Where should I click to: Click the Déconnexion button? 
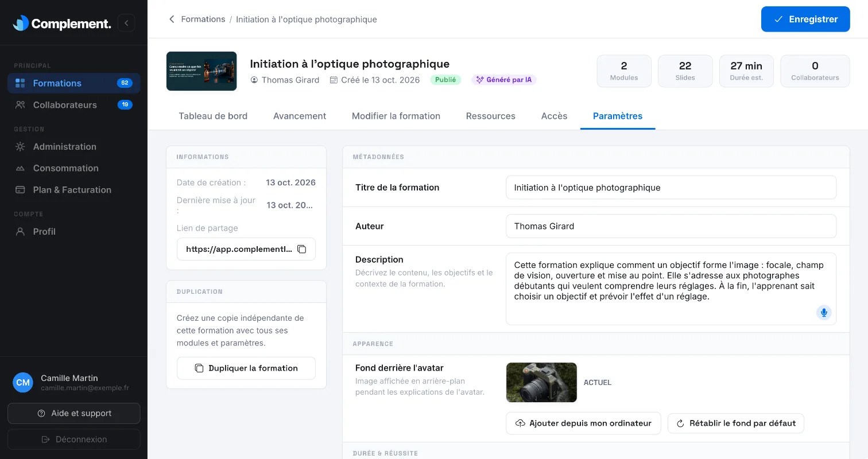(x=74, y=439)
